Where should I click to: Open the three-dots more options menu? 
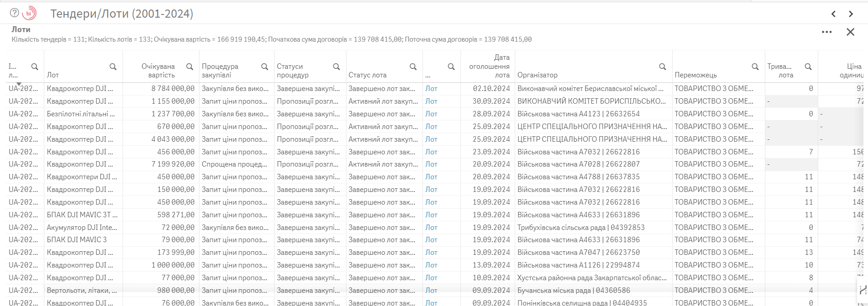pyautogui.click(x=827, y=32)
